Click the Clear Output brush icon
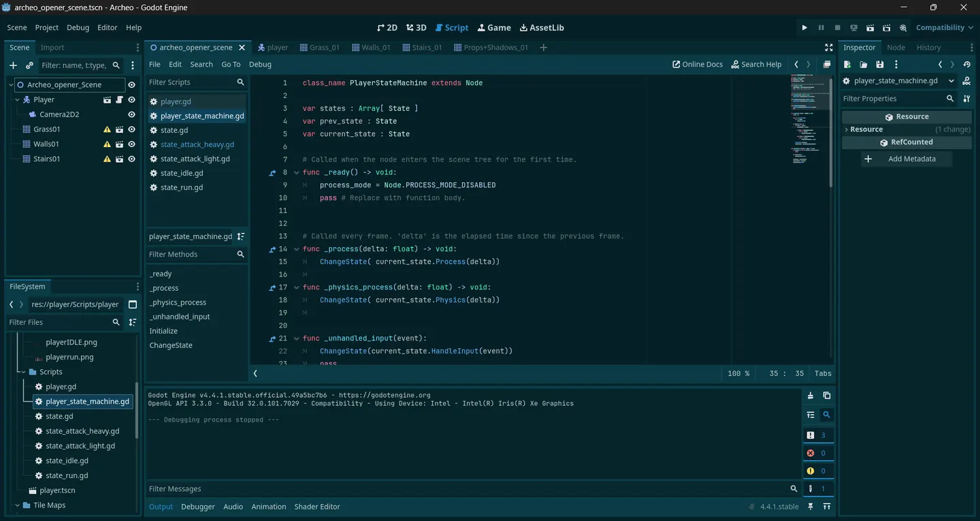This screenshot has width=980, height=521. pyautogui.click(x=811, y=395)
